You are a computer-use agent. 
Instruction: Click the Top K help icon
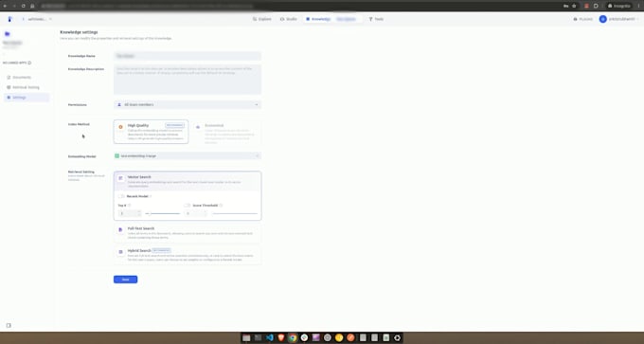tap(130, 205)
